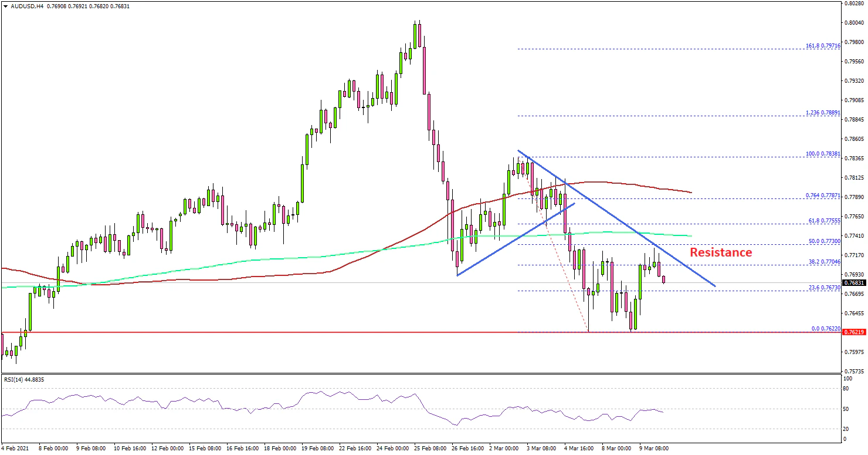Click the red 0.76219 support price tag
The image size is (868, 455).
coord(853,332)
